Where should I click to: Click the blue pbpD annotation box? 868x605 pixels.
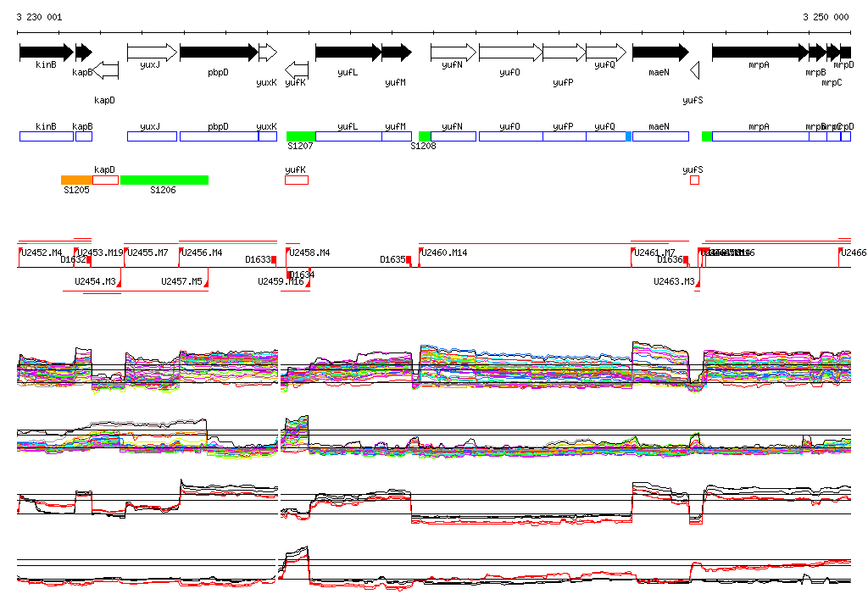click(220, 136)
